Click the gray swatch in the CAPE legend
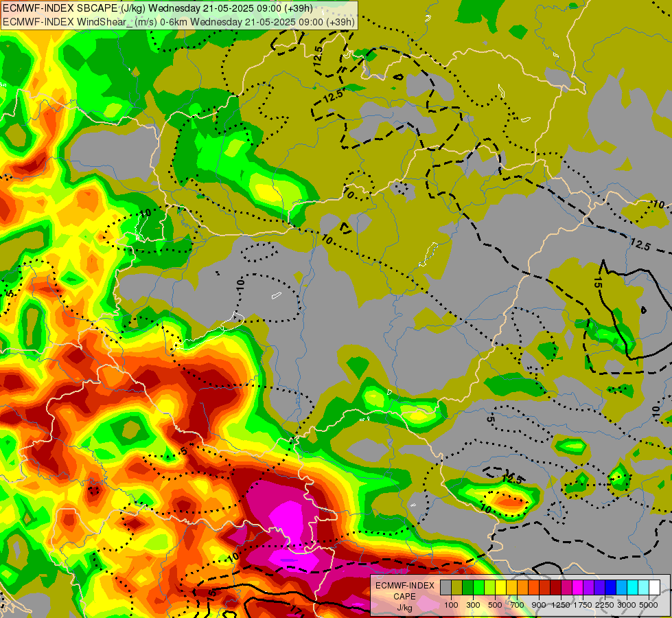 coord(445,587)
